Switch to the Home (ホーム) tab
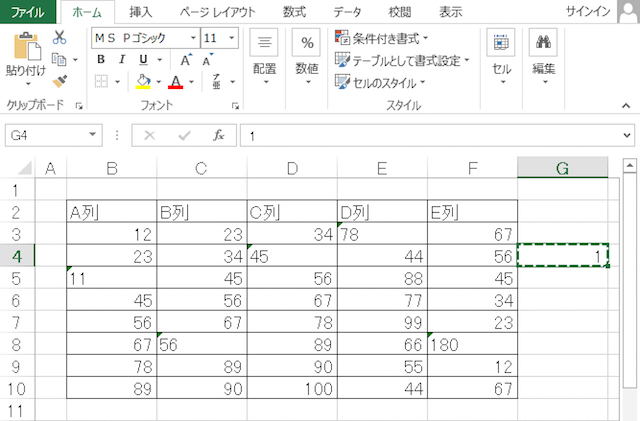Screen dimensions: 640x421 pyautogui.click(x=87, y=12)
